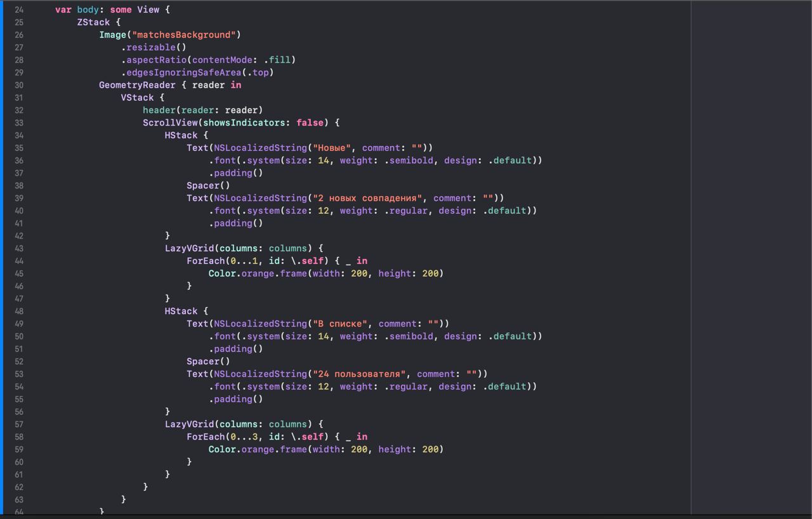Click line number 57 in gutter
The width and height of the screenshot is (812, 519).
pyautogui.click(x=18, y=424)
